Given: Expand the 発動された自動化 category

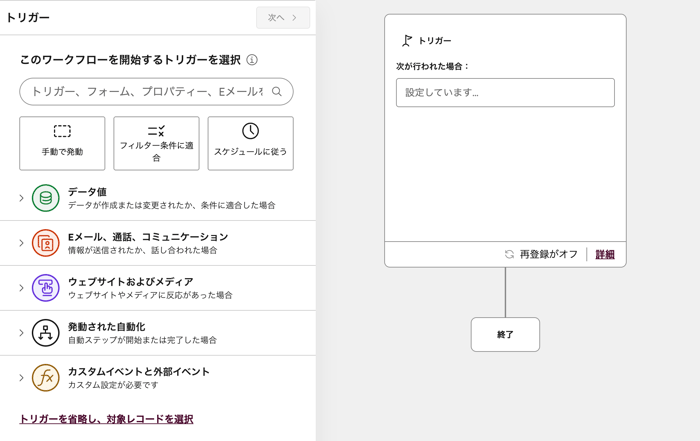Looking at the screenshot, I should tap(21, 333).
